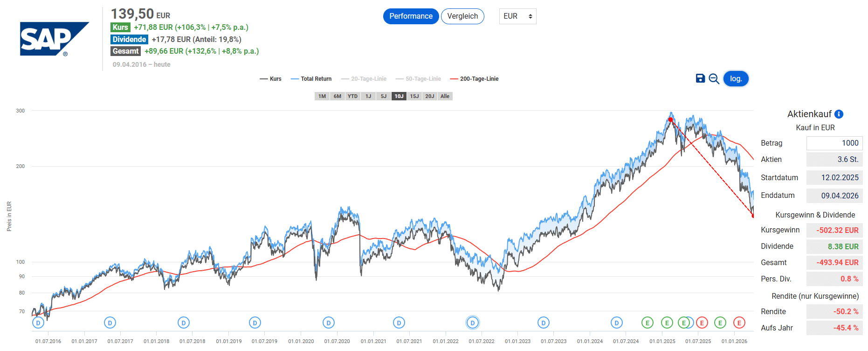
Task: Click the SAP company logo
Action: 54,39
